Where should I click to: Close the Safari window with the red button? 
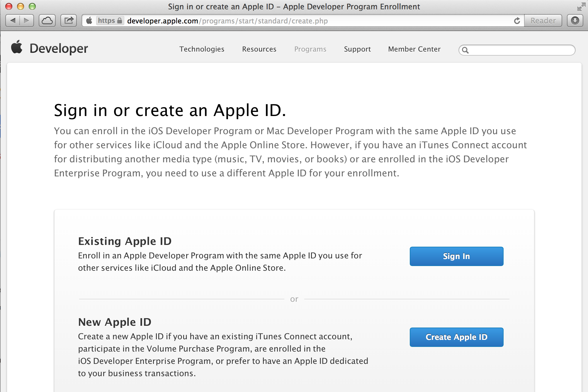tap(9, 6)
